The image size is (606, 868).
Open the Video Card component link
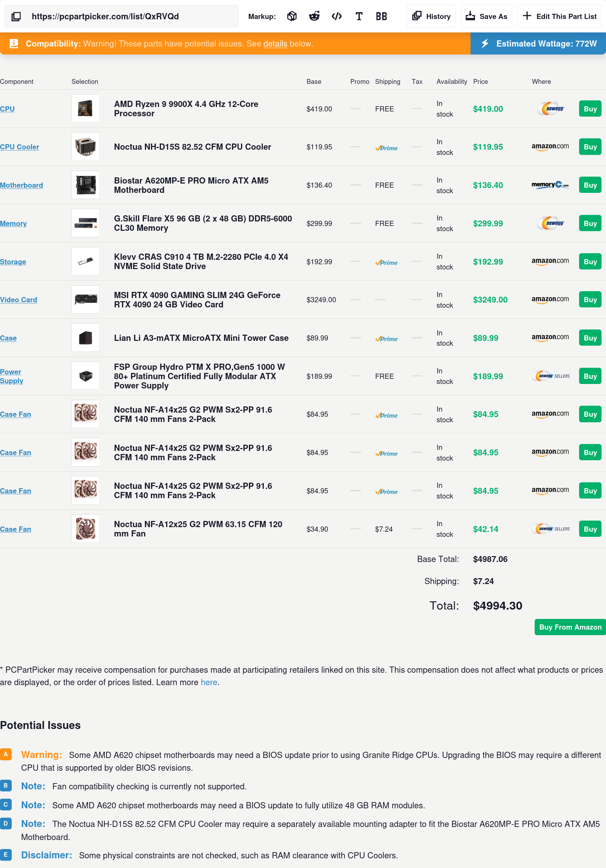[19, 300]
